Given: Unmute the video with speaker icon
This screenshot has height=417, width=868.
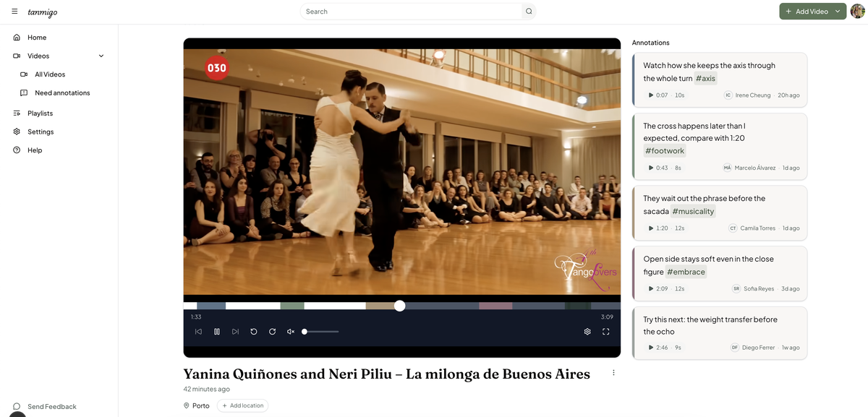Looking at the screenshot, I should coord(291,332).
